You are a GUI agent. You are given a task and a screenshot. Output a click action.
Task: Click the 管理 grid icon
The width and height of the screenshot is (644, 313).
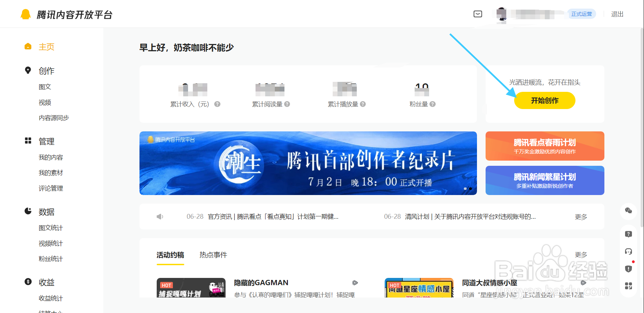28,141
